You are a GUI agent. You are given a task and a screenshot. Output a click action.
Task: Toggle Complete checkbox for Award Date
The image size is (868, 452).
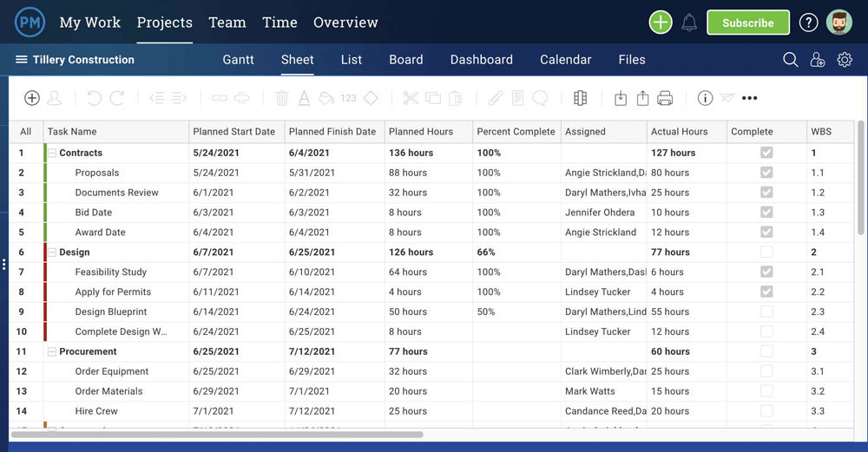pos(766,233)
